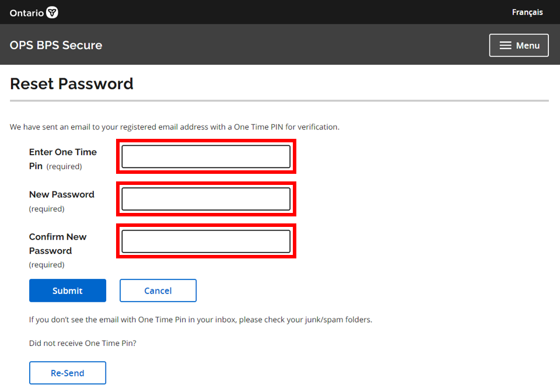Click the junk/spam folders notice text
560x392 pixels.
[200, 320]
